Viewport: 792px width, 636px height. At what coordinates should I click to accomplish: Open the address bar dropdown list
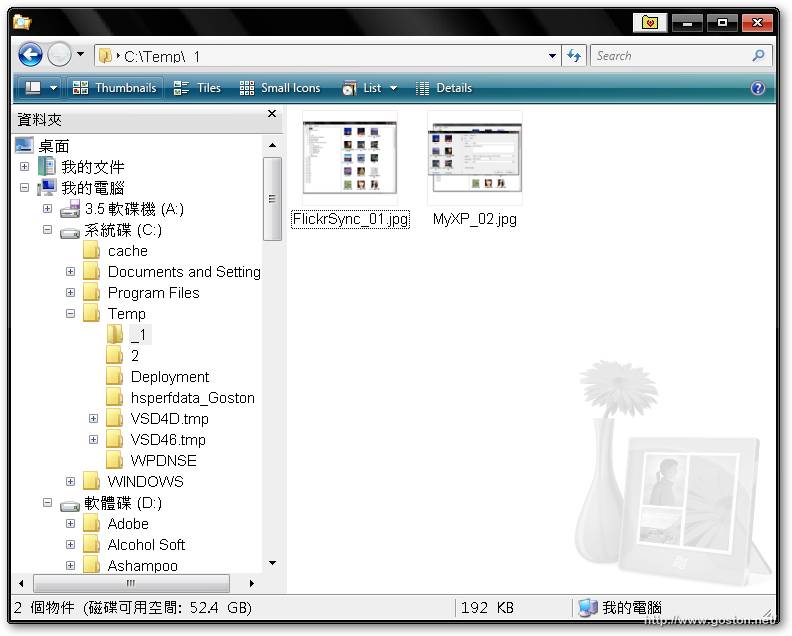[x=553, y=56]
